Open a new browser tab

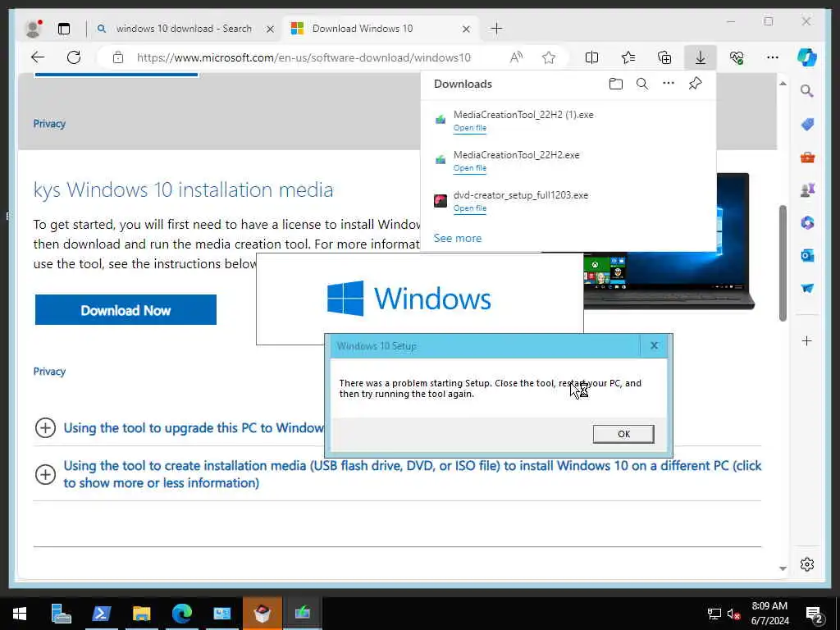point(496,29)
